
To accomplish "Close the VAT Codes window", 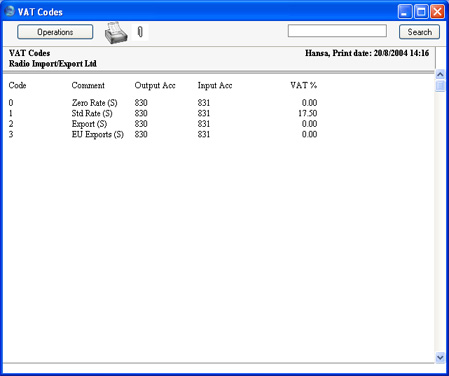I will click(x=437, y=12).
